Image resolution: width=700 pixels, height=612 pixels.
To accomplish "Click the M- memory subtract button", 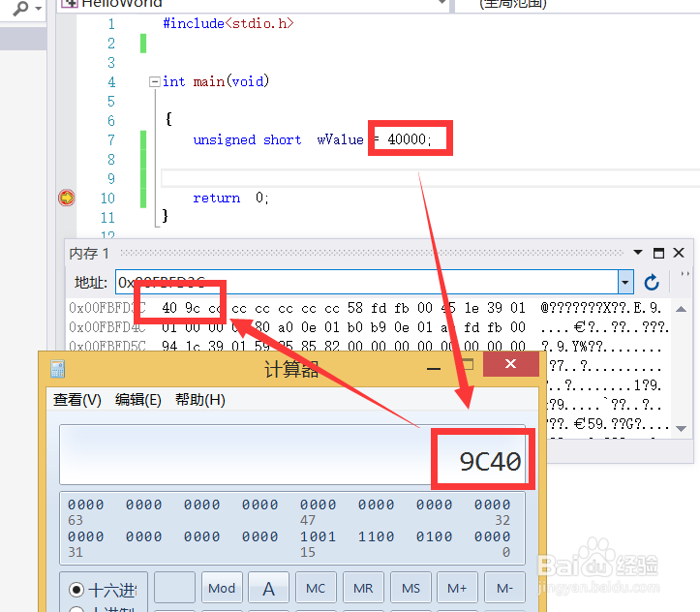I will 504,589.
